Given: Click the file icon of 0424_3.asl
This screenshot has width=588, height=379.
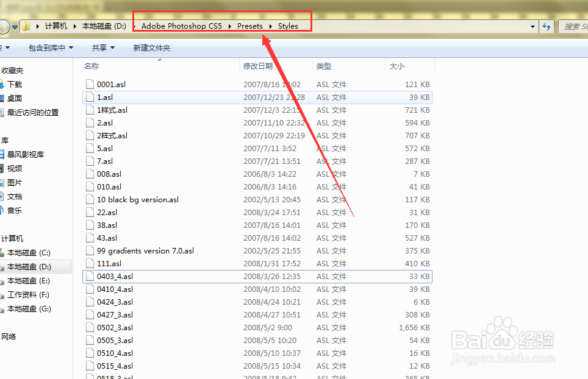Looking at the screenshot, I should 90,302.
